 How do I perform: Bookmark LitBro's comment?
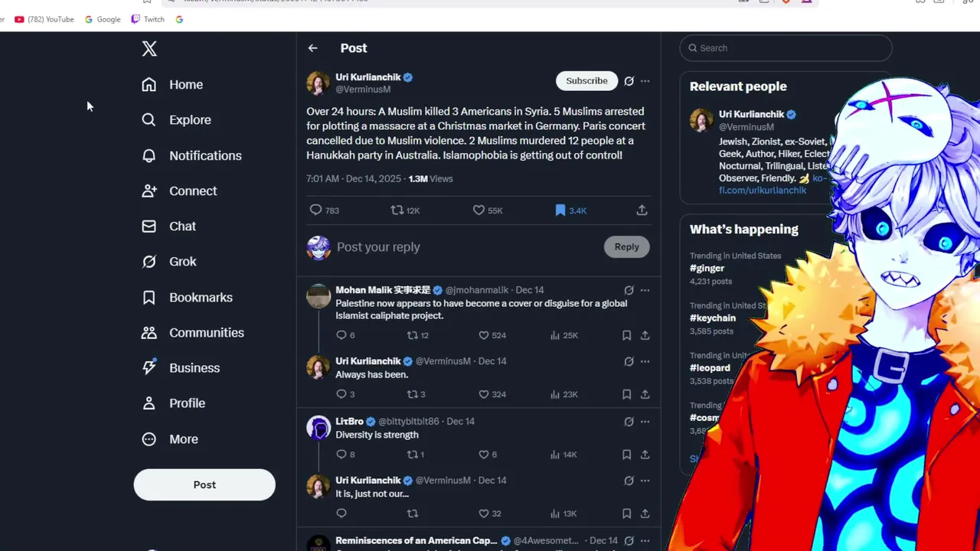626,455
